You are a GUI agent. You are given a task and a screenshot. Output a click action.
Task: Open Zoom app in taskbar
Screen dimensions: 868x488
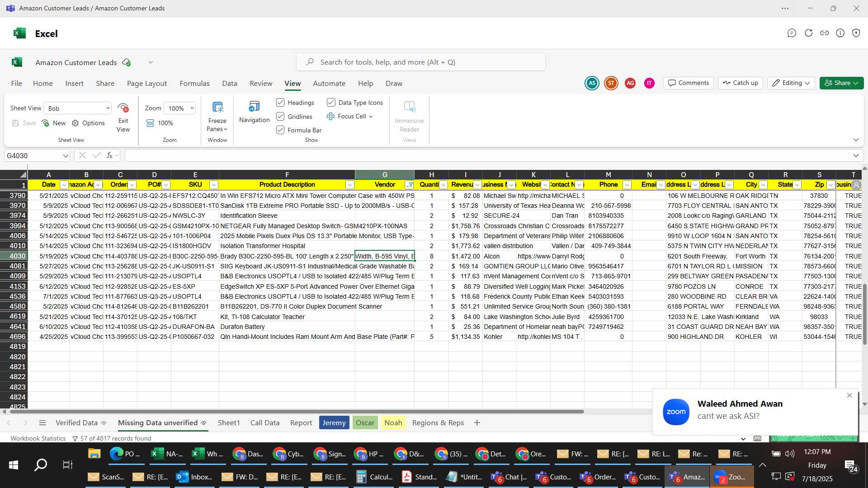pyautogui.click(x=731, y=477)
